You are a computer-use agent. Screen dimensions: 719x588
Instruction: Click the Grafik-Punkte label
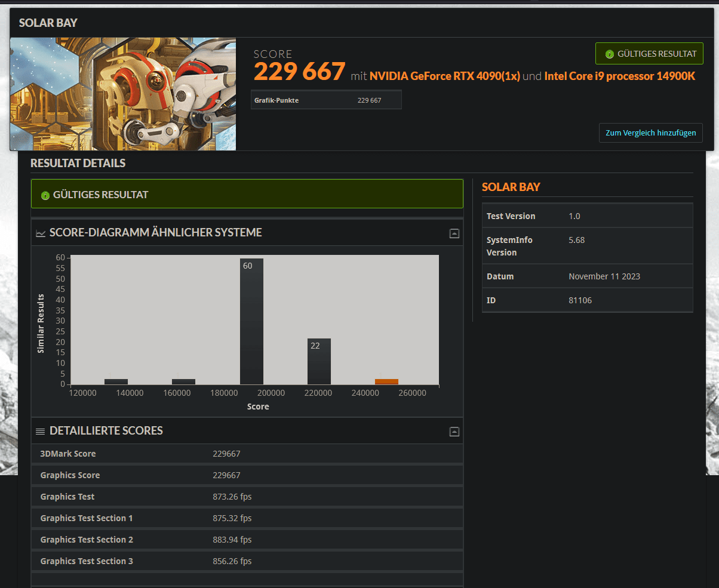pos(276,100)
